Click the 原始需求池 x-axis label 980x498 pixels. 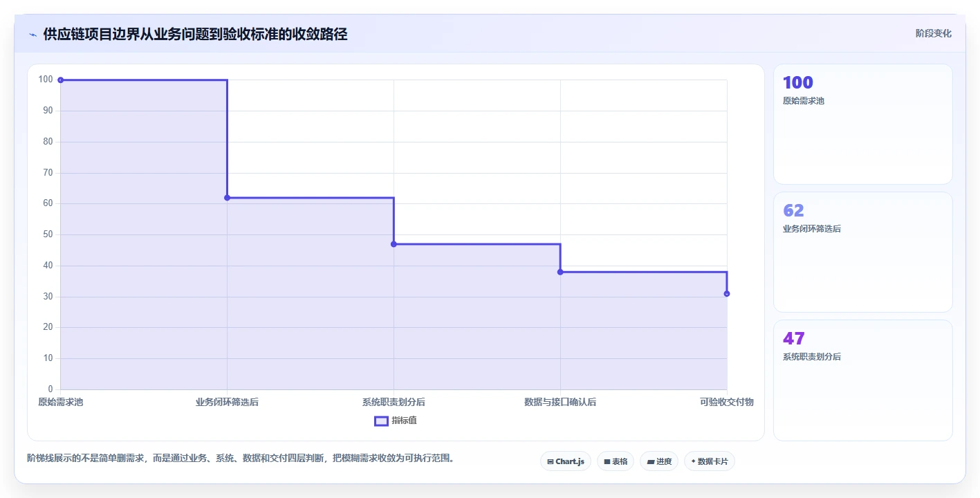tap(61, 402)
